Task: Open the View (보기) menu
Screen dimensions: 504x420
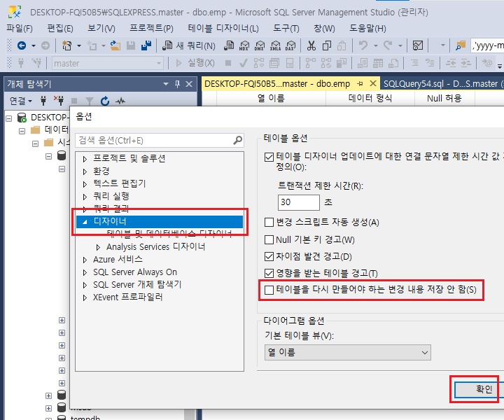Action: tap(101, 28)
